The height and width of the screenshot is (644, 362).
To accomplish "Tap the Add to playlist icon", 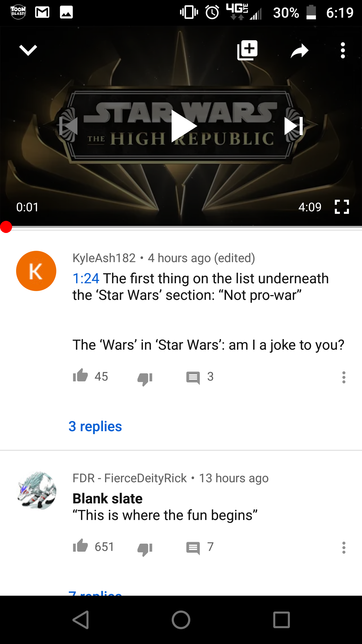I will (x=248, y=50).
